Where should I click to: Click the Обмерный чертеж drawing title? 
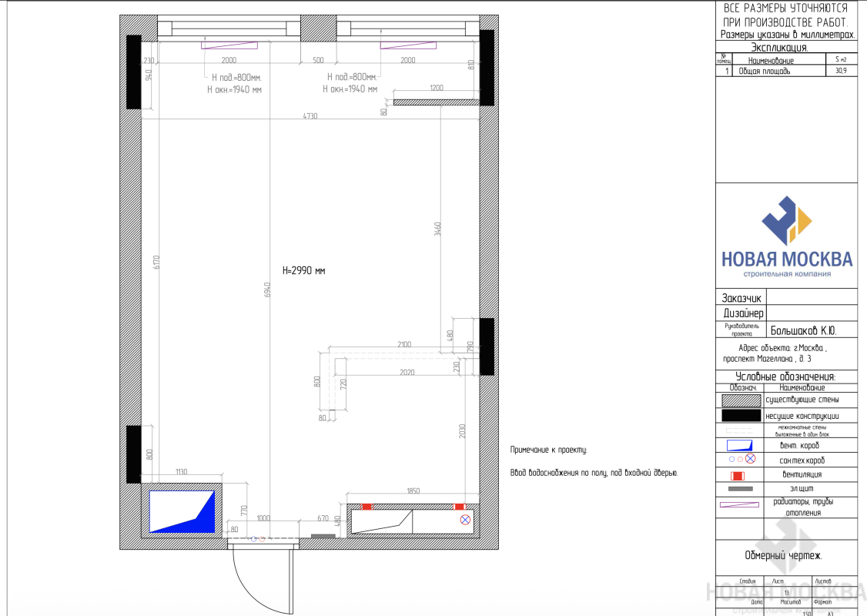point(784,555)
